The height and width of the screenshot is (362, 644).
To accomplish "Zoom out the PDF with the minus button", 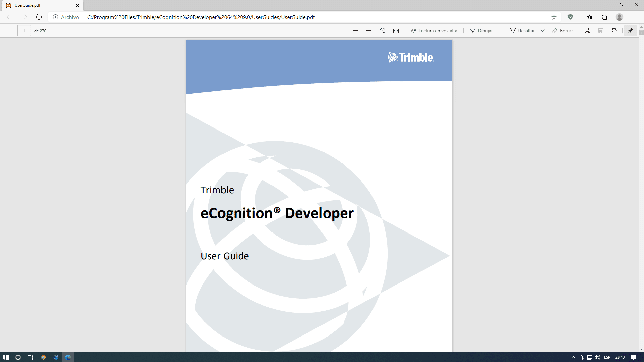I will (x=355, y=31).
